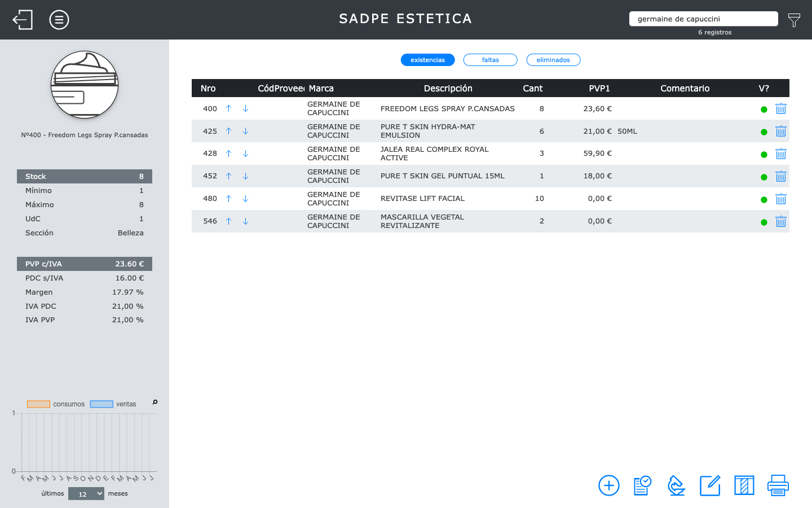Open the filter funnel icon
Viewport: 812px width, 508px height.
click(794, 20)
